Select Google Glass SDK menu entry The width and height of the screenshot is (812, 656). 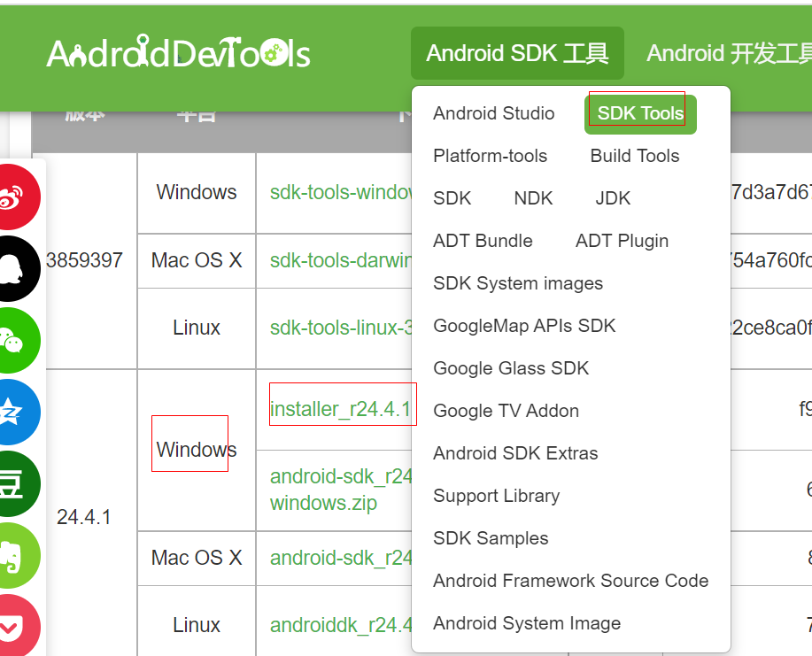[511, 368]
